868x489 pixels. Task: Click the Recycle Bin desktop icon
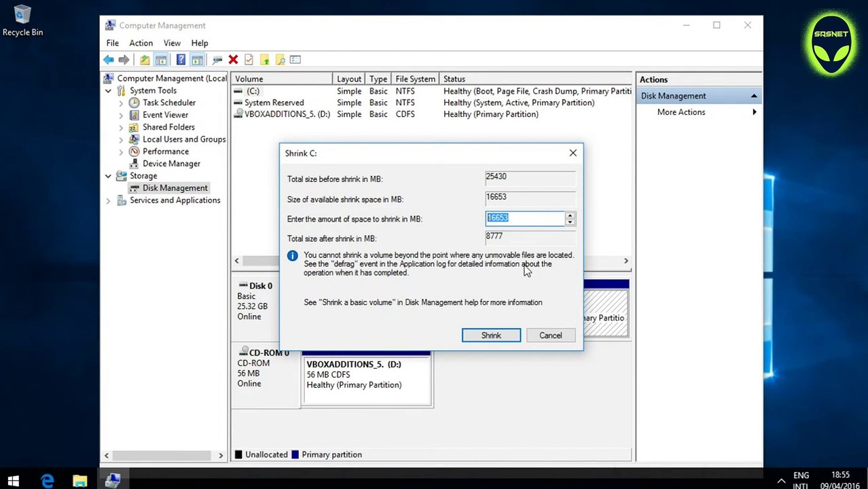pyautogui.click(x=22, y=20)
